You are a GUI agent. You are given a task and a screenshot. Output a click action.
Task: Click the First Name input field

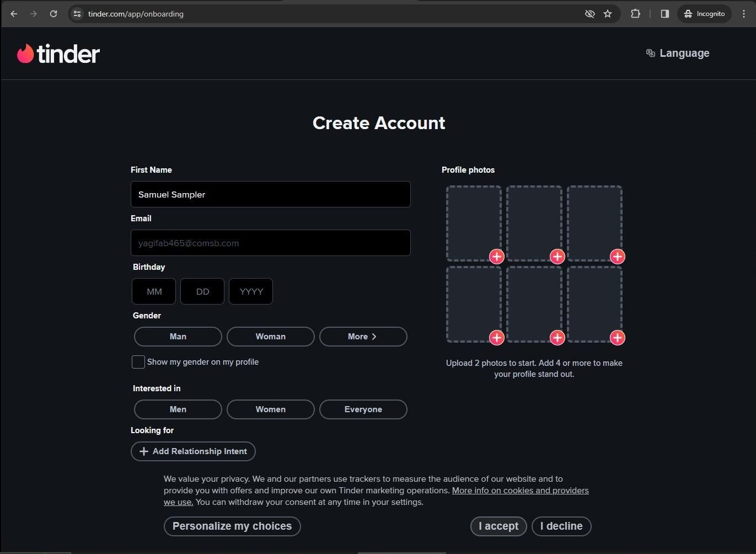point(271,194)
